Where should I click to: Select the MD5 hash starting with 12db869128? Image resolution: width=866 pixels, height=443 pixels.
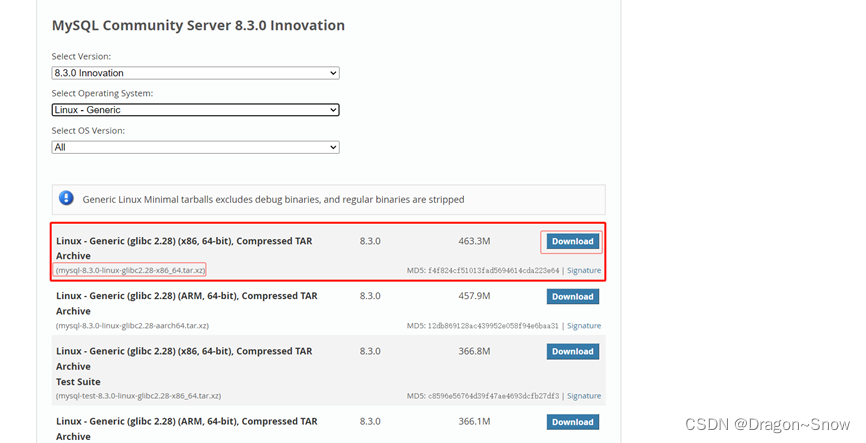[x=493, y=326]
